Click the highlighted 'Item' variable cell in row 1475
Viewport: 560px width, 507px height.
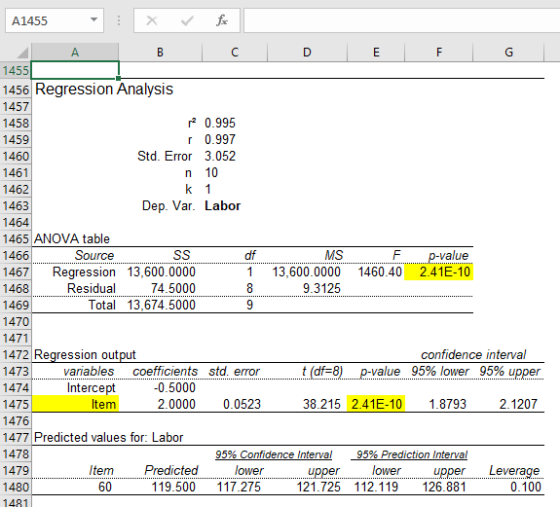click(x=75, y=404)
